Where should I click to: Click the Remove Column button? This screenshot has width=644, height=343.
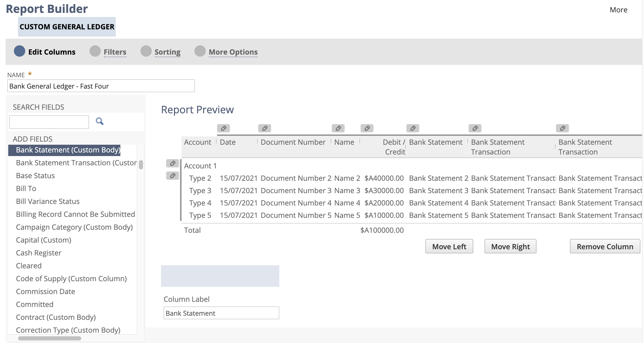tap(605, 246)
